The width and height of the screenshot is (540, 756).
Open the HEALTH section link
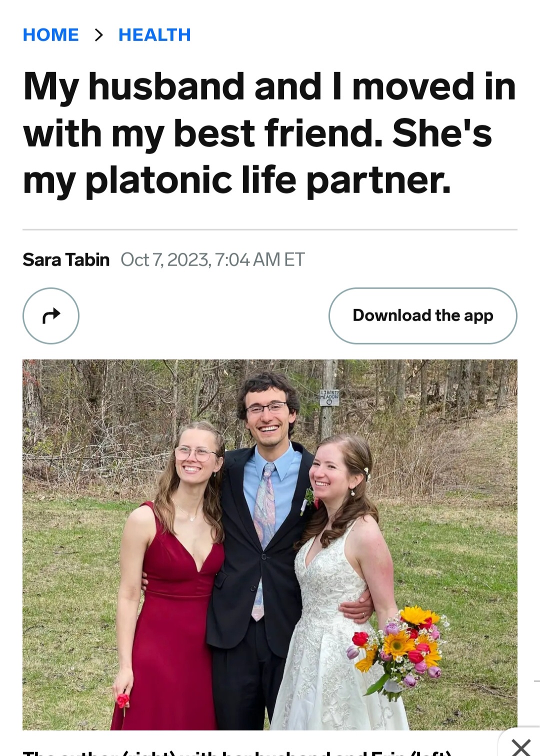click(154, 35)
